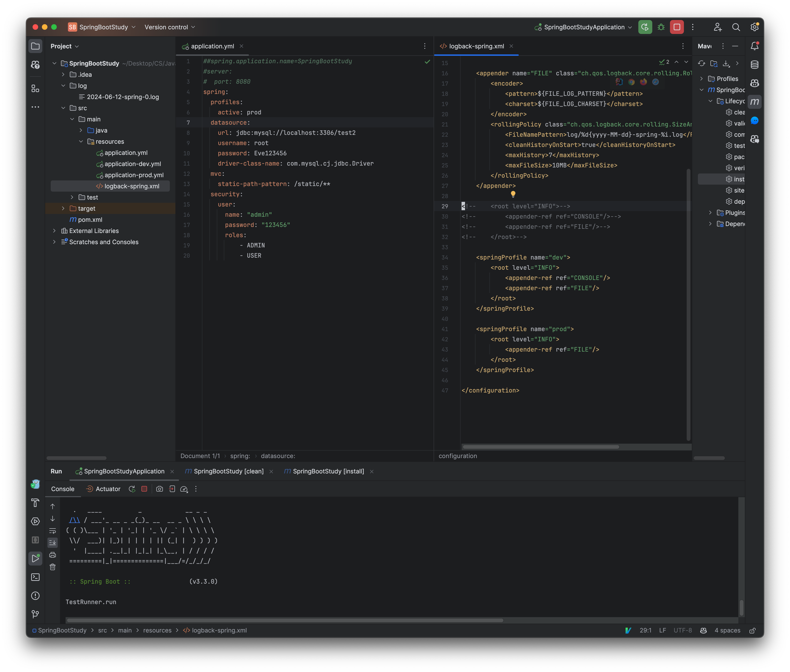The image size is (790, 672).
Task: Toggle soft-wrap in the console output
Action: pos(53,531)
